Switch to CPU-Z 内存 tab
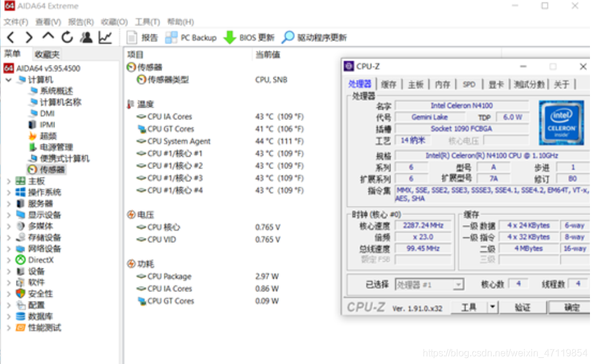 pos(443,84)
